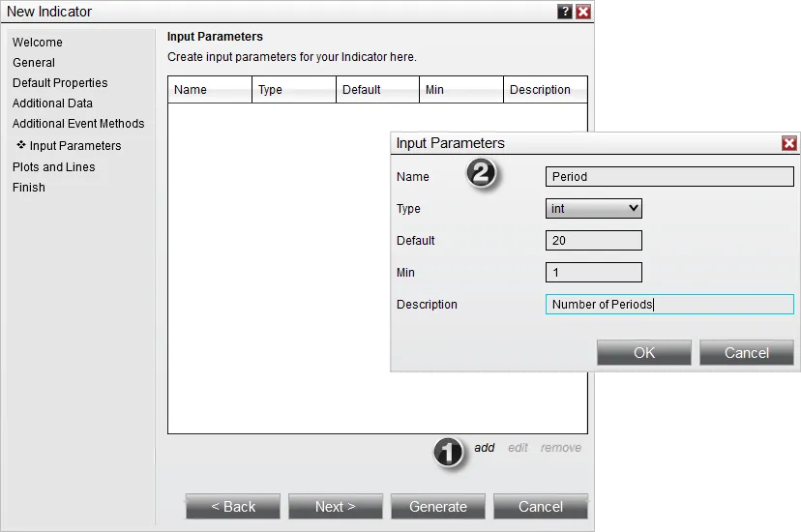Click the Type column header
The height and width of the screenshot is (532, 801).
(x=294, y=90)
